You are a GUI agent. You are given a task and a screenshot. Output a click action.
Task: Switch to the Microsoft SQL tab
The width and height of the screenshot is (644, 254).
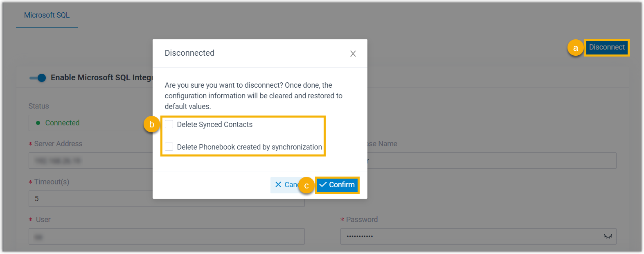coord(47,15)
